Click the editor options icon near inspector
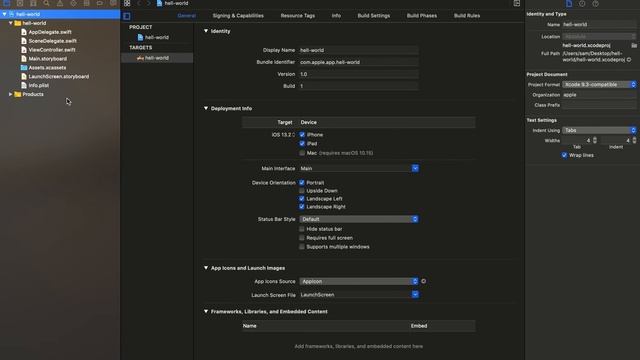 tap(517, 3)
